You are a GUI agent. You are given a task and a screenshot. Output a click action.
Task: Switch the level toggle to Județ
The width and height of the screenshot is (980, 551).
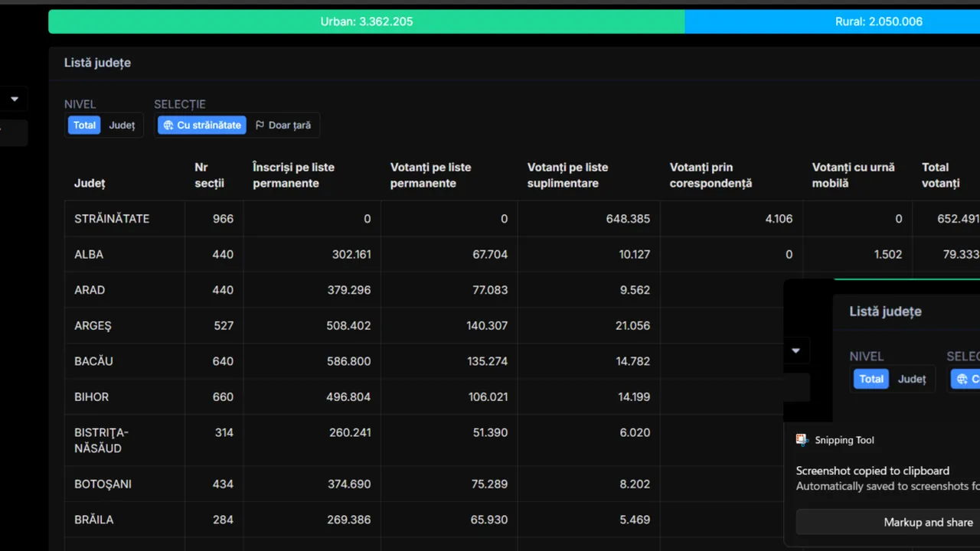122,126
